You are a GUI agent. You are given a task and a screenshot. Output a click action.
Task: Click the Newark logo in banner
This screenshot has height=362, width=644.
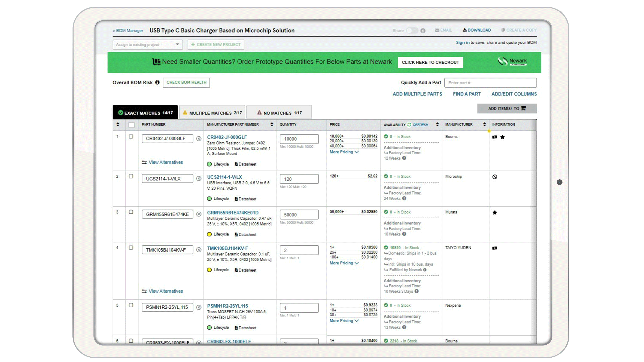click(512, 61)
